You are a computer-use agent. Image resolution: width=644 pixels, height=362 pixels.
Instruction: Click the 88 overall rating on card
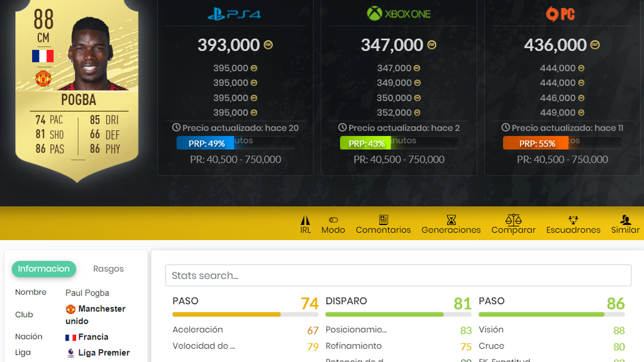click(x=43, y=19)
